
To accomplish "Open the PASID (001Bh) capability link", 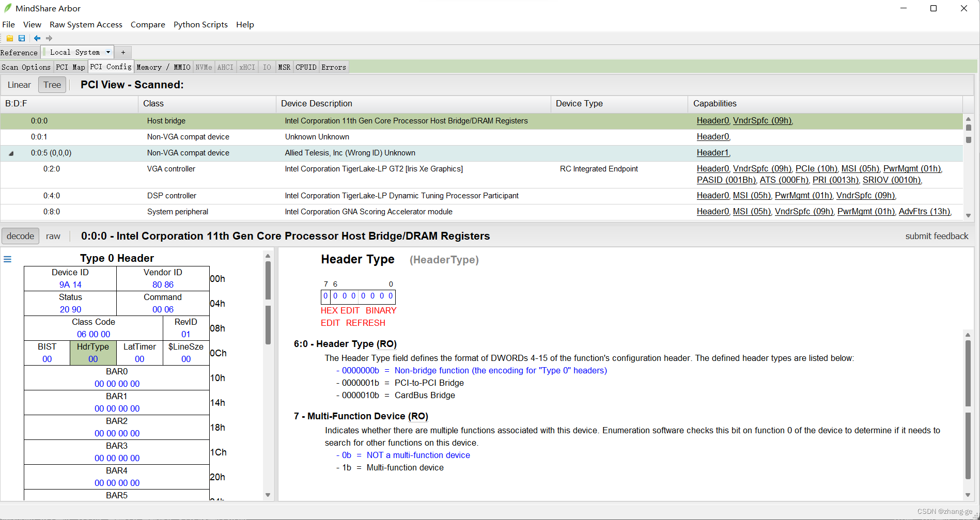I will [726, 180].
